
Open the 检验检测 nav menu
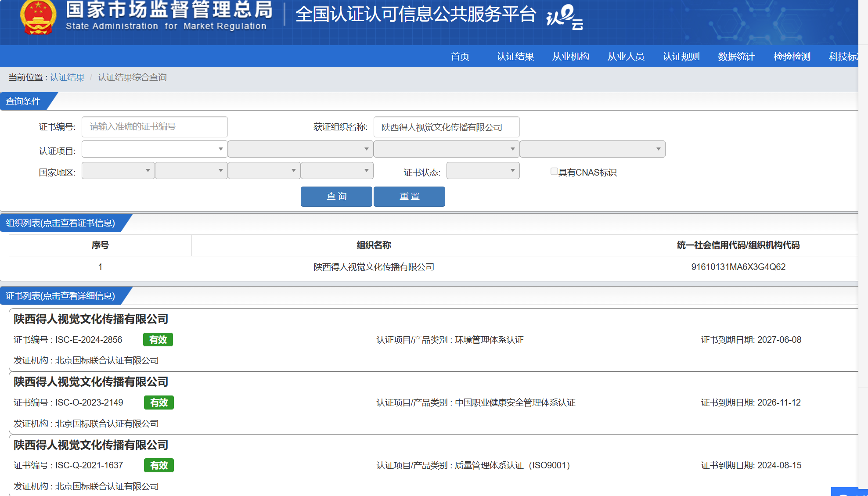click(792, 57)
